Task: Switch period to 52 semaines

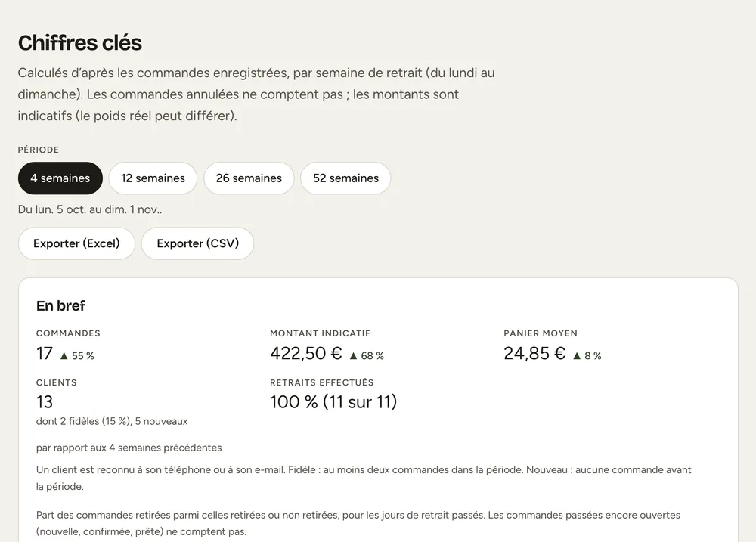Action: [345, 178]
